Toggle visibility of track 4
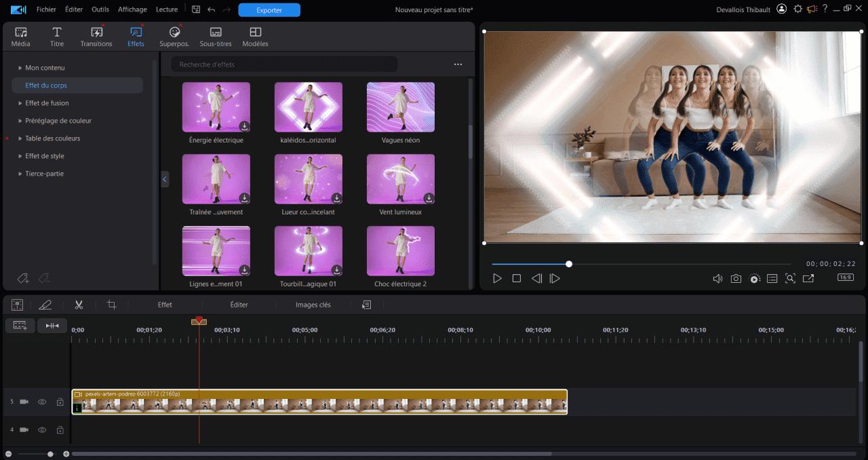 point(42,430)
